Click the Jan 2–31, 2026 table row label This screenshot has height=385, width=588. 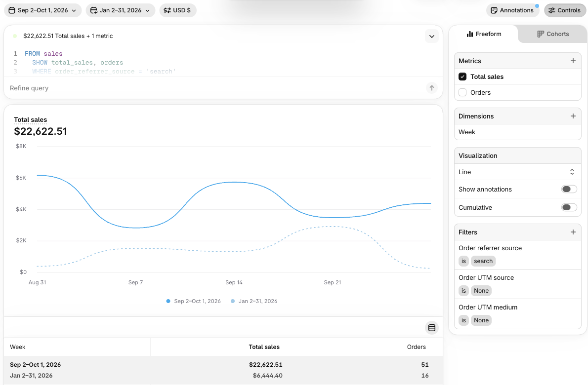tap(31, 375)
